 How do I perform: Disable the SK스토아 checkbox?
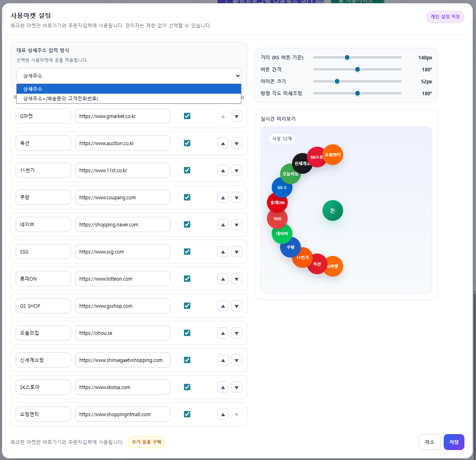(x=187, y=387)
